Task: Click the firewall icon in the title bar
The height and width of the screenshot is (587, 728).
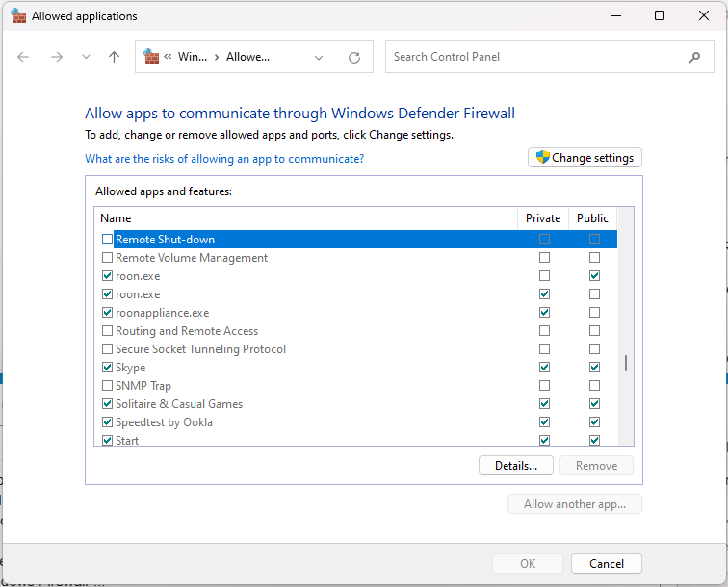Action: click(x=18, y=15)
